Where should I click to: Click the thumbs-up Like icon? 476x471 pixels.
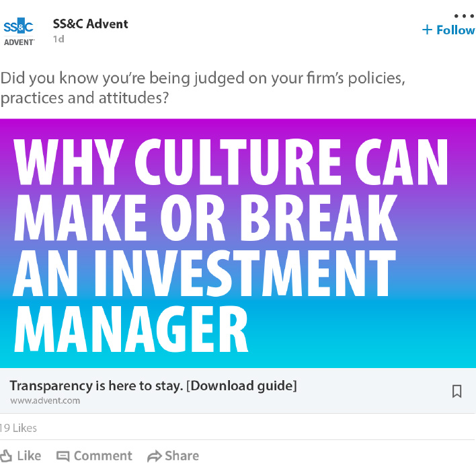(6, 456)
